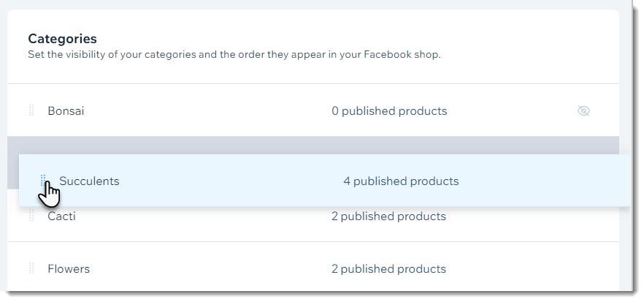Click Succulents' 4 published products text
This screenshot has width=644, height=302.
point(401,181)
